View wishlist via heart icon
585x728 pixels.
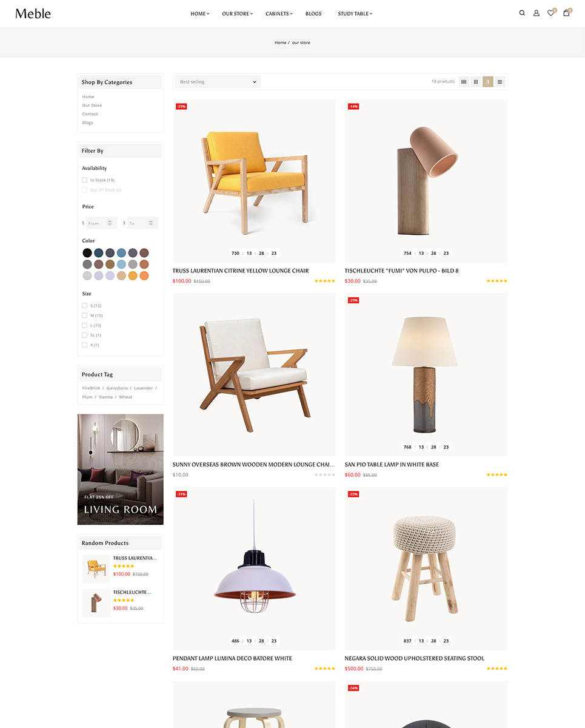tap(551, 13)
